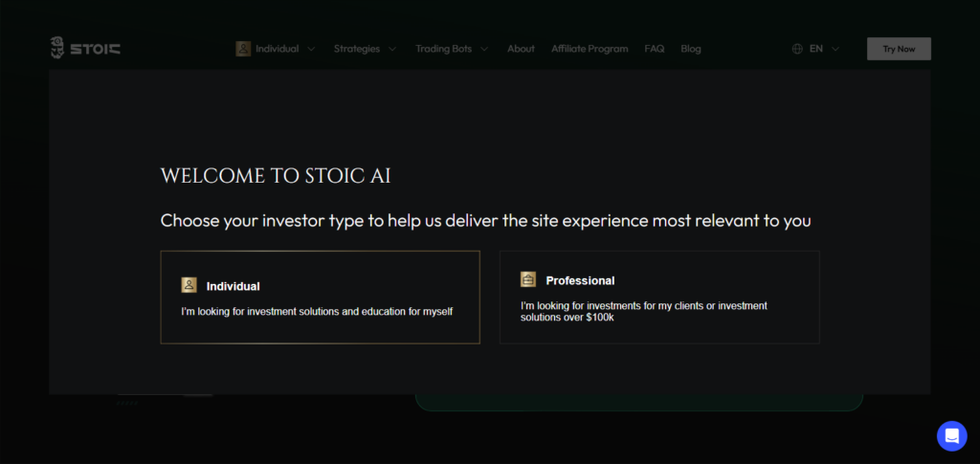Screen dimensions: 980x464
Task: Click the gold person icon in Individual card
Action: click(x=189, y=285)
